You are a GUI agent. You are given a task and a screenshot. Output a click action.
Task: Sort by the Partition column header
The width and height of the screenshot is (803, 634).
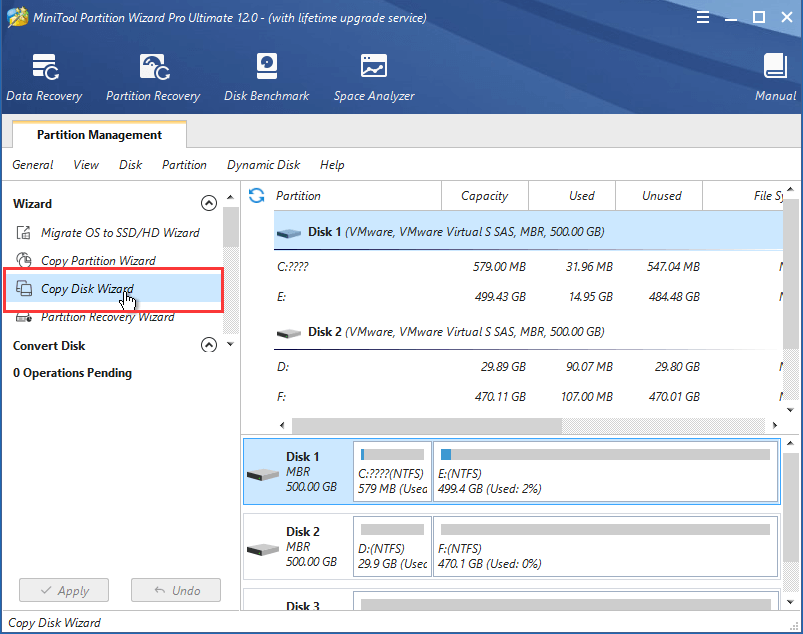[x=357, y=196]
